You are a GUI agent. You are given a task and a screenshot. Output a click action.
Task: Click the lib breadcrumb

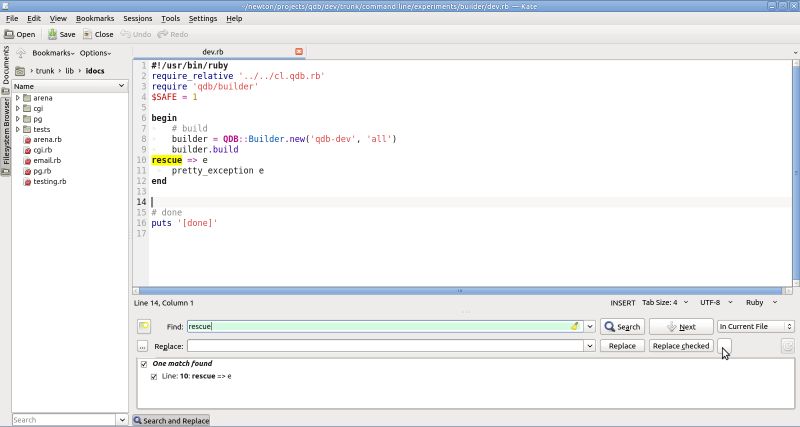[69, 71]
